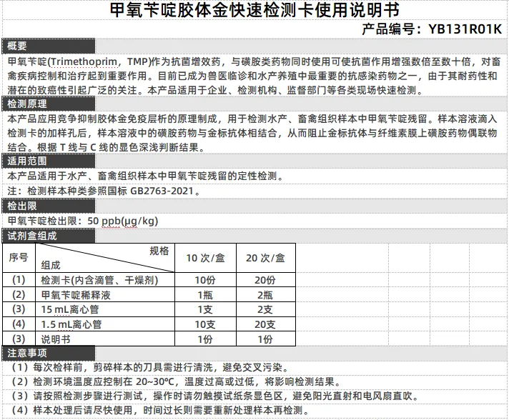Screen dimensions: 509x420
Task: Click the line 本产品适用于水产、畜禽组织样本中甲氧苄啶残留的定性检测
Action: tap(147, 176)
